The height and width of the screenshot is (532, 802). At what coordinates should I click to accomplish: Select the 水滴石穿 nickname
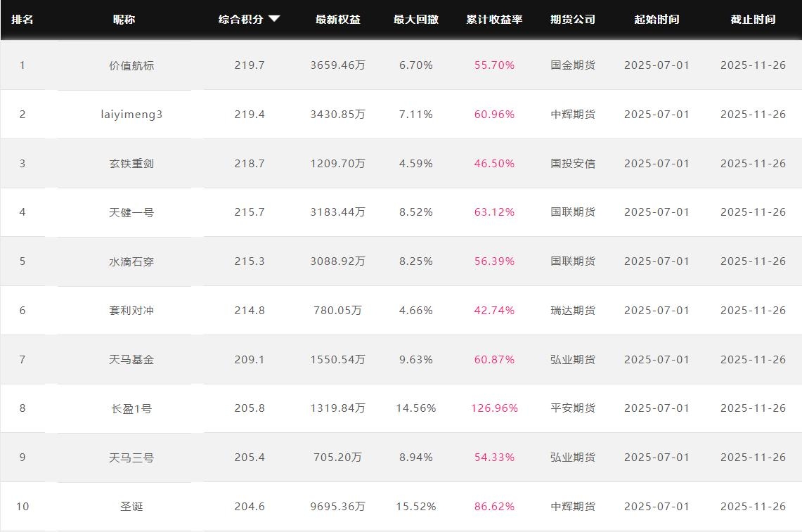(x=131, y=261)
